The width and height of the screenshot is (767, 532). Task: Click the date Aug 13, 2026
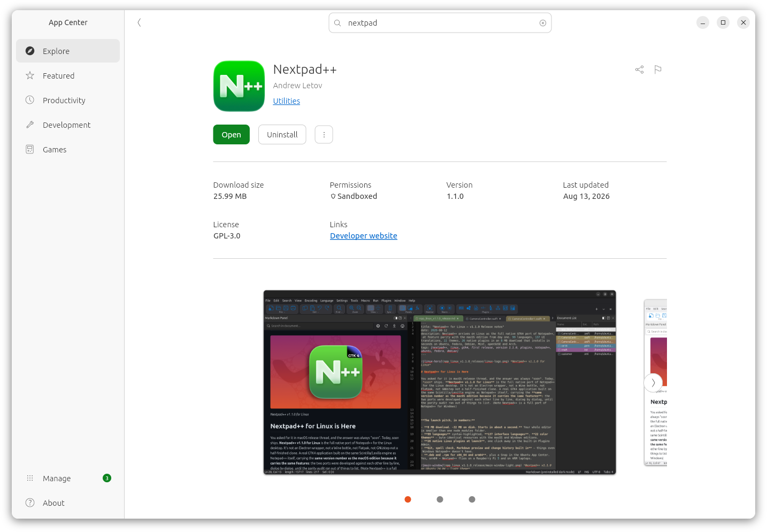coord(586,196)
